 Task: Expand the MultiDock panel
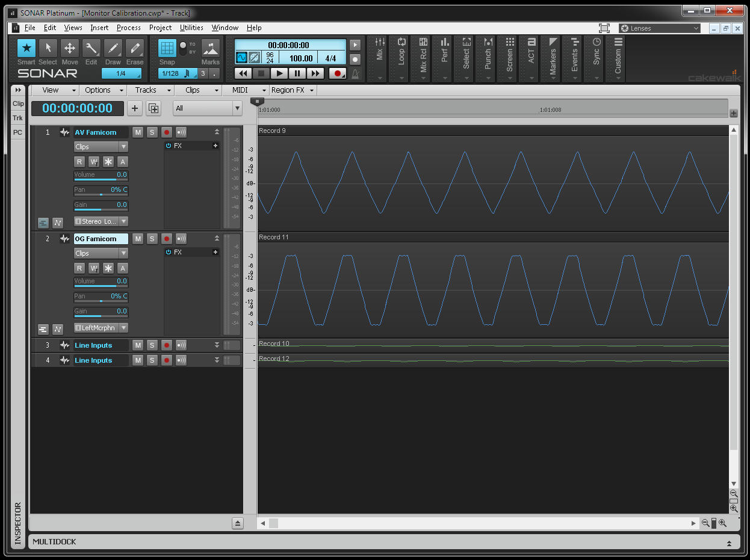pyautogui.click(x=729, y=543)
